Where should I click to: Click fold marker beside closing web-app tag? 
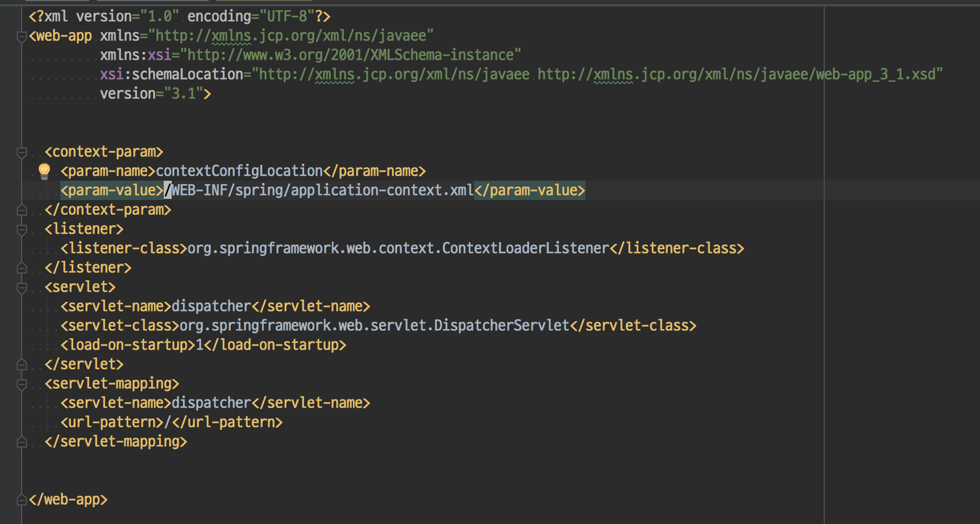pyautogui.click(x=22, y=500)
